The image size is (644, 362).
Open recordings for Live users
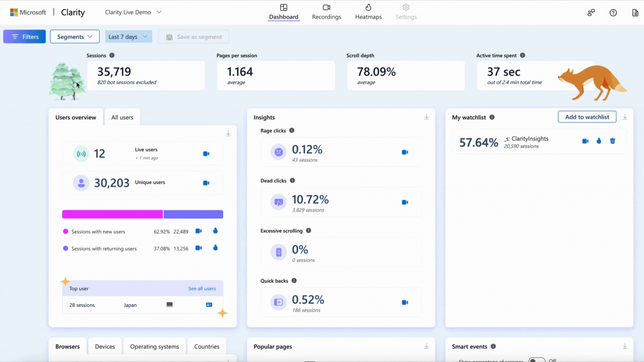pos(206,154)
